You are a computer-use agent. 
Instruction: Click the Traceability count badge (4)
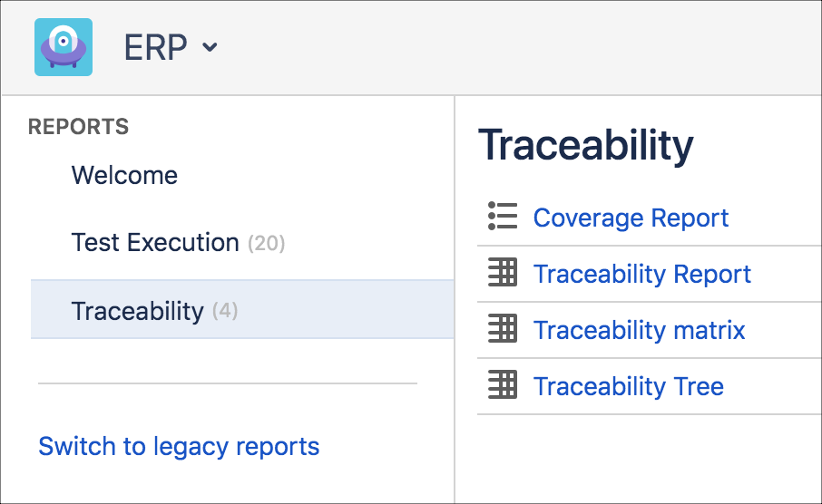[225, 312]
